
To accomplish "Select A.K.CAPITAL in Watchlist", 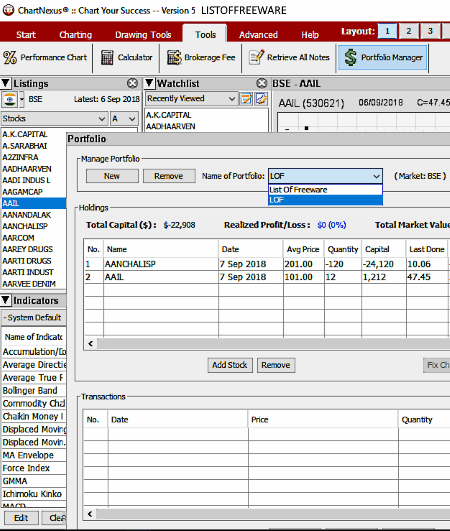I will click(x=207, y=115).
